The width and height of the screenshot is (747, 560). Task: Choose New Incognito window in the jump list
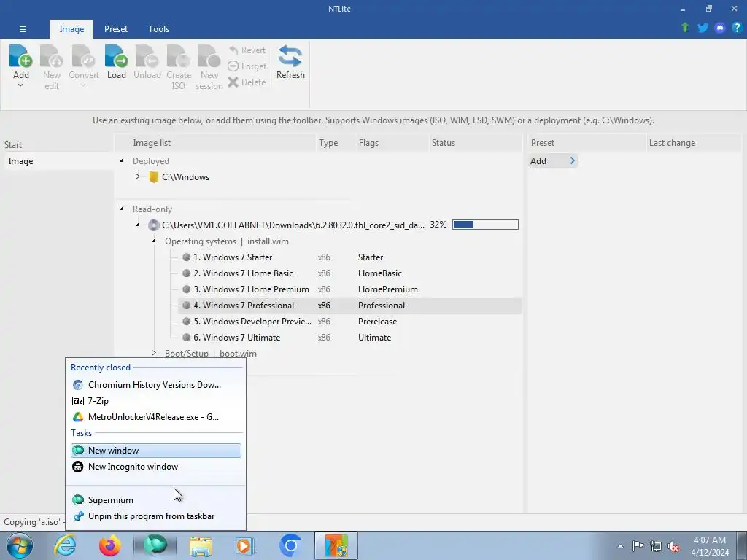(x=156, y=467)
